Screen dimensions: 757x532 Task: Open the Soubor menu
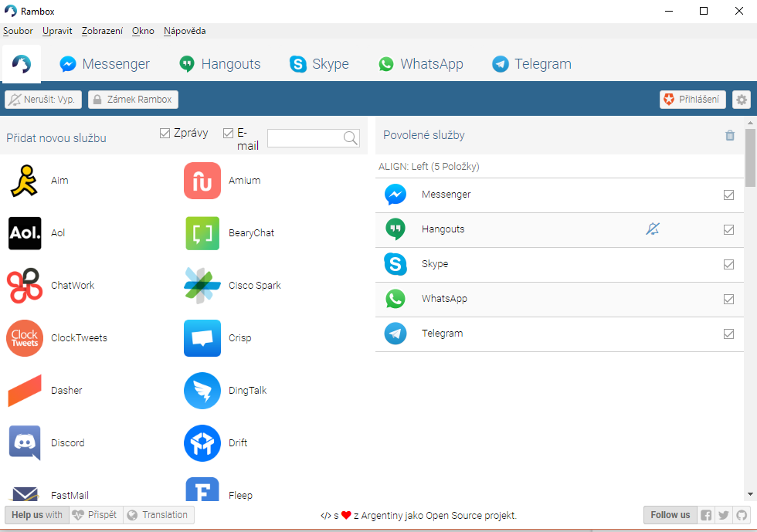coord(18,31)
